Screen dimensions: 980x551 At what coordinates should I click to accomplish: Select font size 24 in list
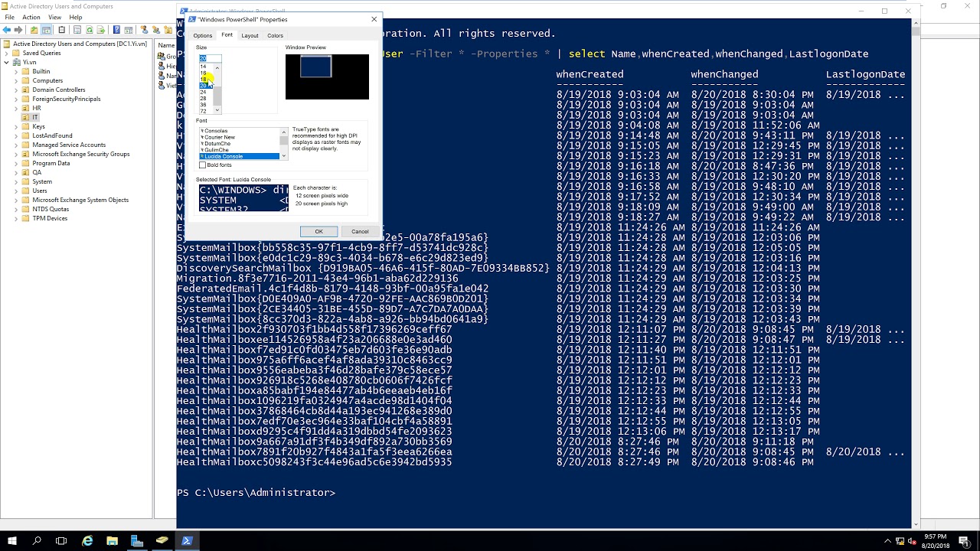204,92
